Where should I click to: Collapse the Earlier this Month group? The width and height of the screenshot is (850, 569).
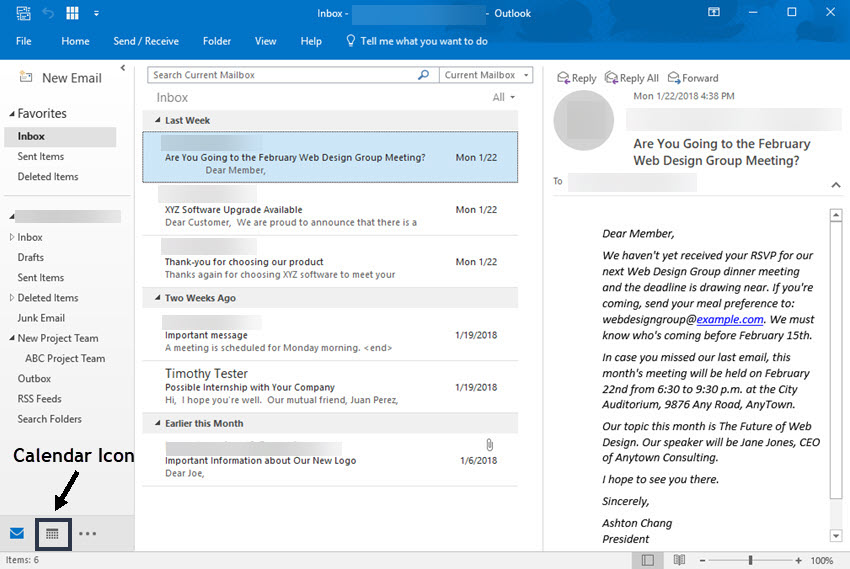158,424
